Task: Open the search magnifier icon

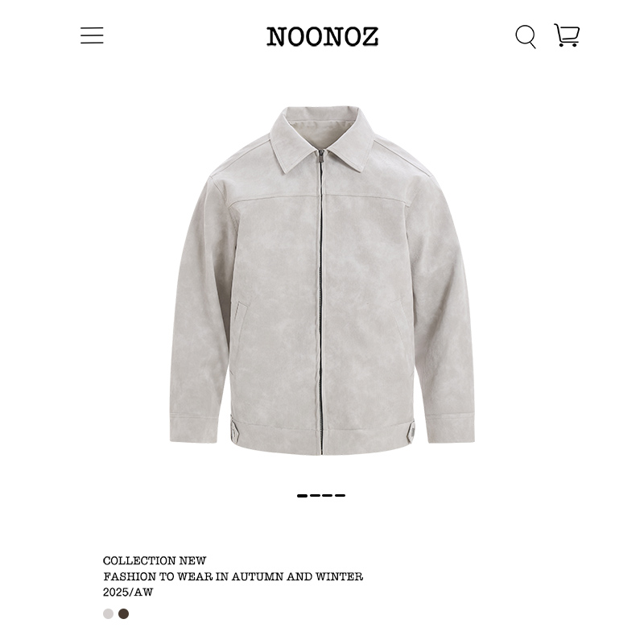Action: pyautogui.click(x=526, y=36)
